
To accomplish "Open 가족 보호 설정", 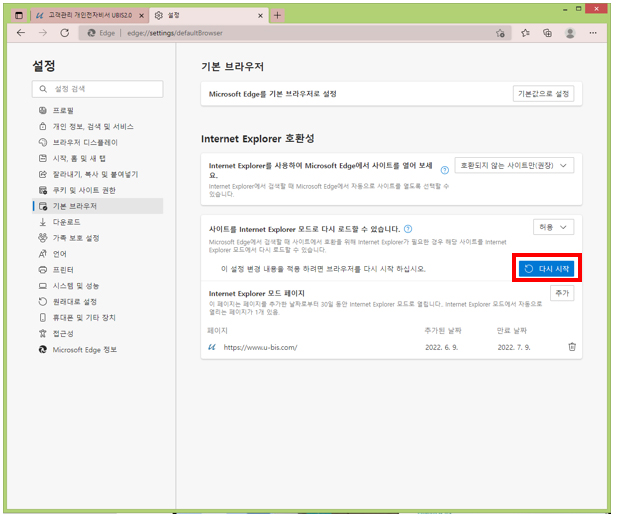I will pos(98,238).
